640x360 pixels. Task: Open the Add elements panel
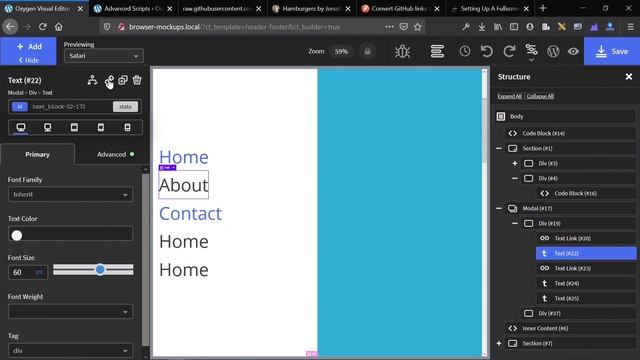[29, 47]
